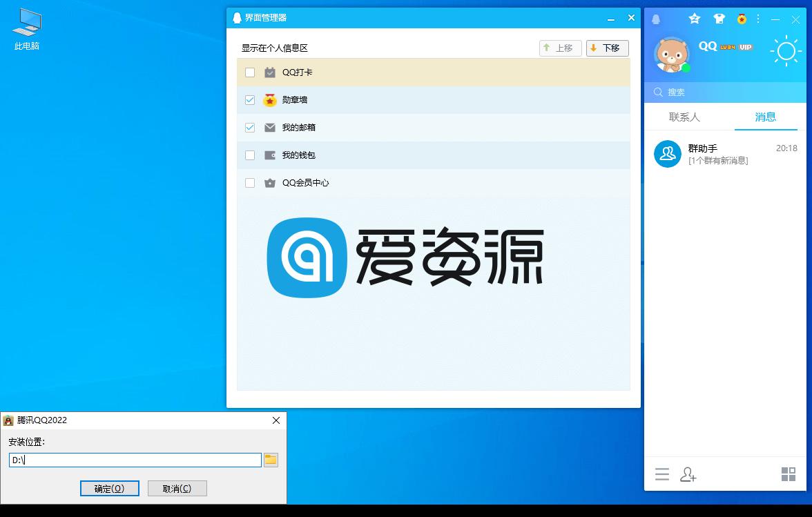Click the online status dot on avatar
The height and width of the screenshot is (517, 812).
[x=686, y=68]
